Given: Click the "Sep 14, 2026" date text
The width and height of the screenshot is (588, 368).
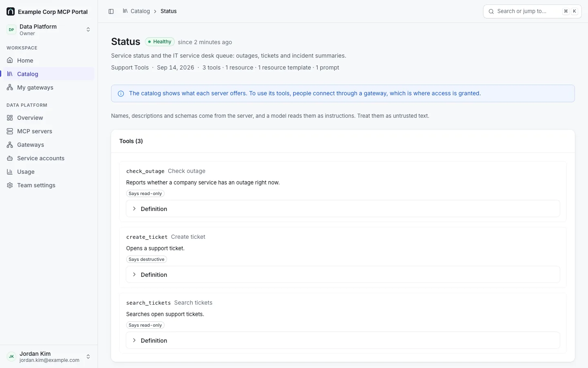Looking at the screenshot, I should (176, 67).
